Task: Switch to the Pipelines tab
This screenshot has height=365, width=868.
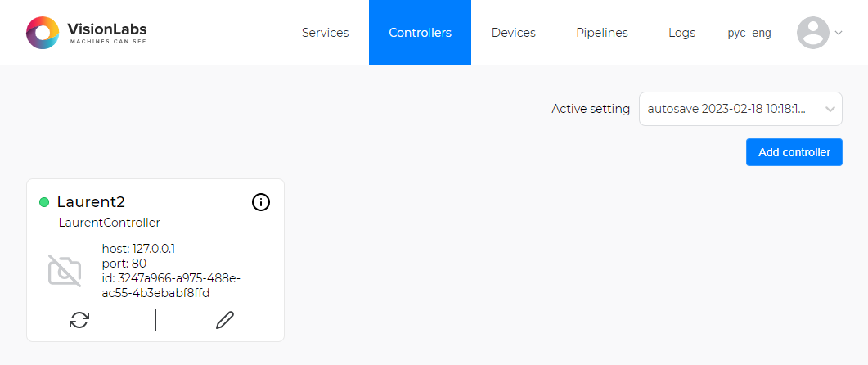Action: (602, 33)
